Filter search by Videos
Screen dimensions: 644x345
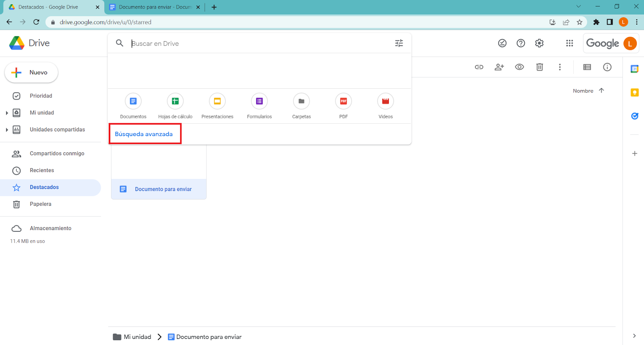[386, 106]
